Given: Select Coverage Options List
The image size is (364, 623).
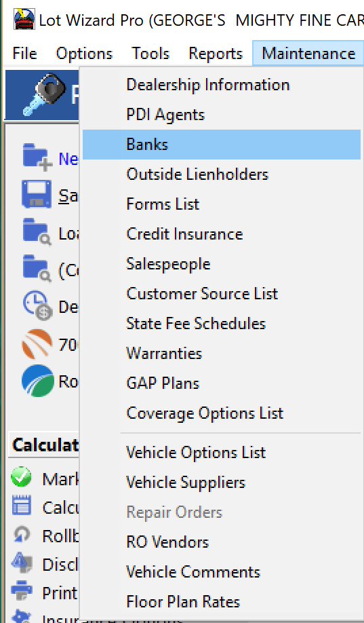Looking at the screenshot, I should 222,413.
